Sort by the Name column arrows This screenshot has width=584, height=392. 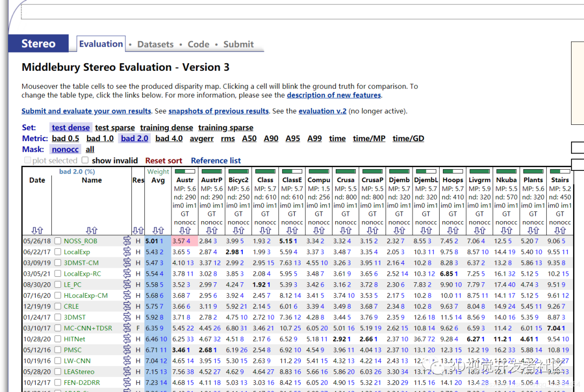[x=91, y=230]
